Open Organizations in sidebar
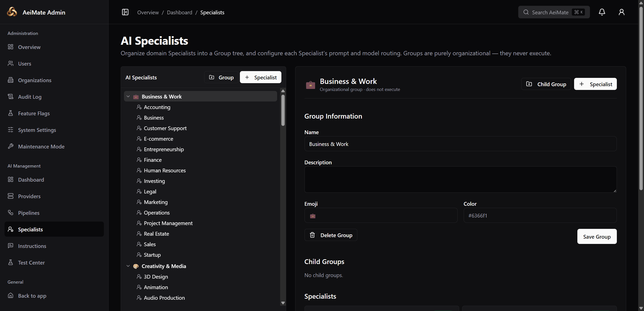Image resolution: width=644 pixels, height=311 pixels. coord(54,80)
